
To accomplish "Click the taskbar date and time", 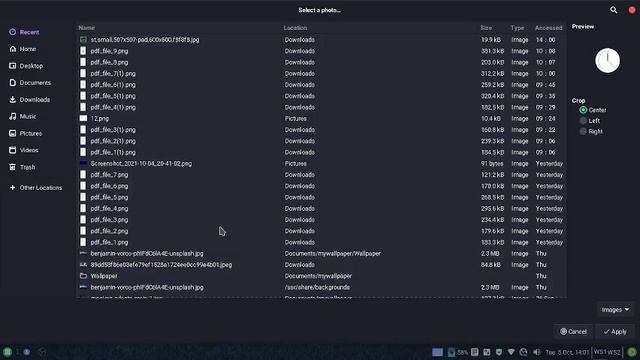I will point(567,352).
